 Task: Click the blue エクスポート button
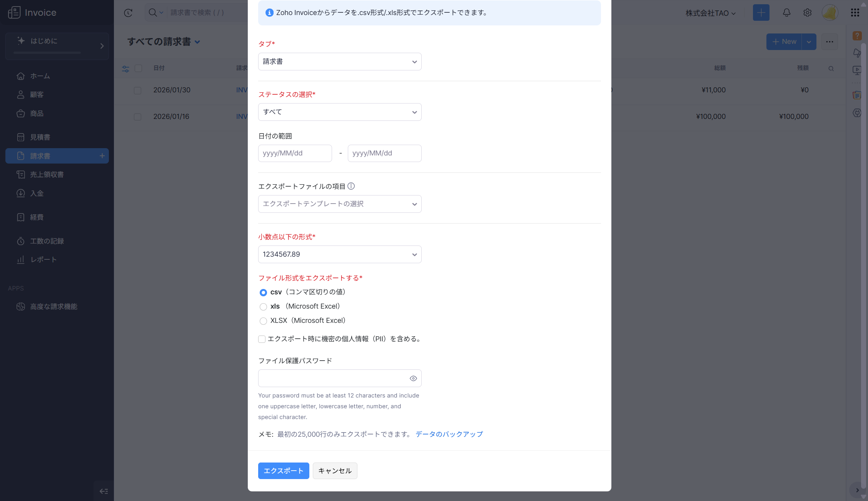pyautogui.click(x=283, y=471)
